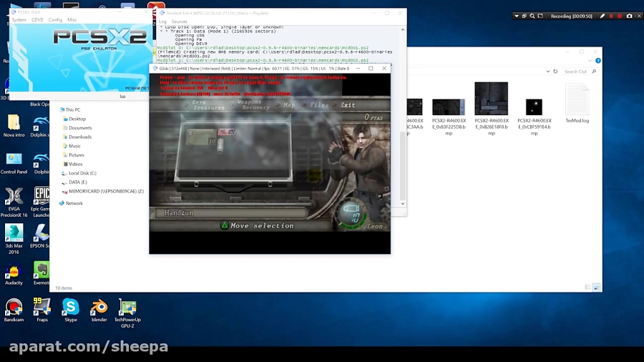Click the recorder pencil draw icon
Screen dimensions: 644x362
tap(602, 16)
